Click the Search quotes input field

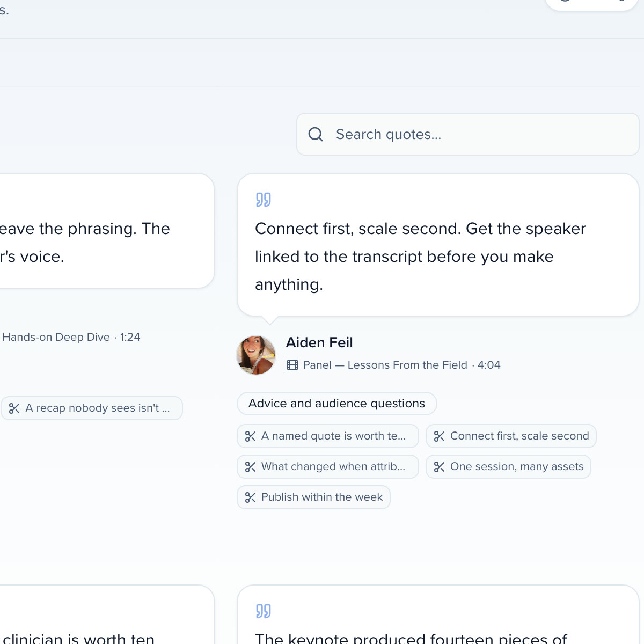(x=467, y=134)
